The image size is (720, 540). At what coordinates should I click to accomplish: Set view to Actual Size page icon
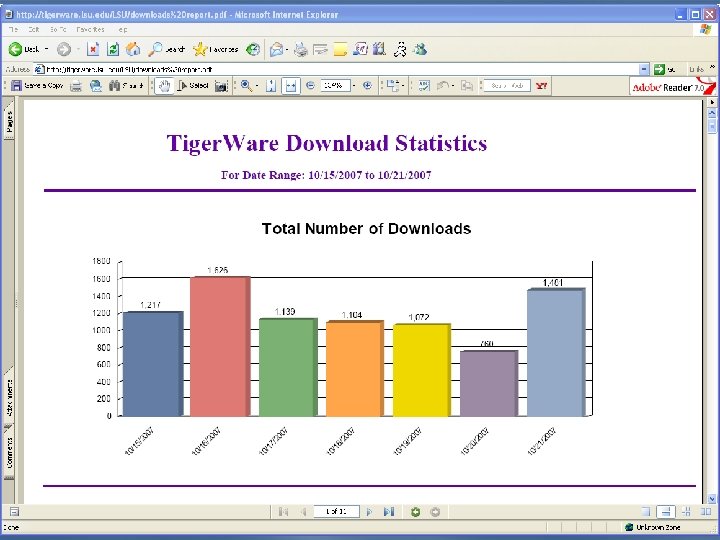[271, 86]
